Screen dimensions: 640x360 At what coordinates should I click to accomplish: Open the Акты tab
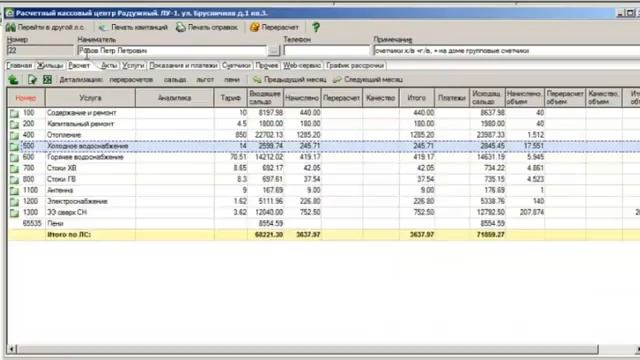(x=109, y=65)
